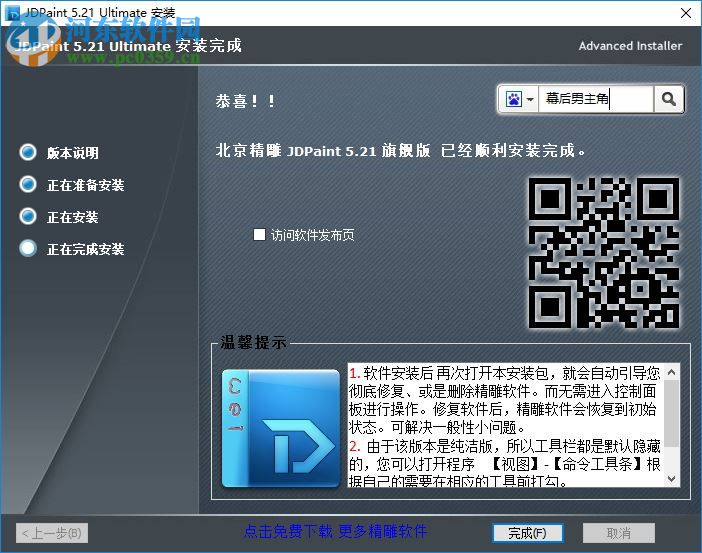The image size is (702, 553).
Task: Click the 温馨提示 group label
Action: [x=253, y=343]
